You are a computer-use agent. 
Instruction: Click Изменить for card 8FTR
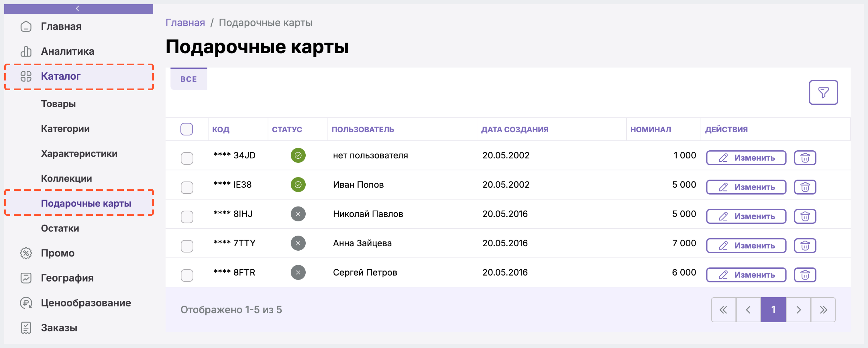pyautogui.click(x=746, y=275)
